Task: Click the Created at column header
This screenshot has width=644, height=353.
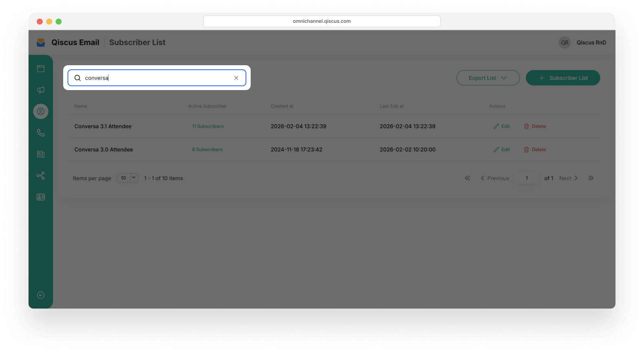Action: tap(282, 106)
